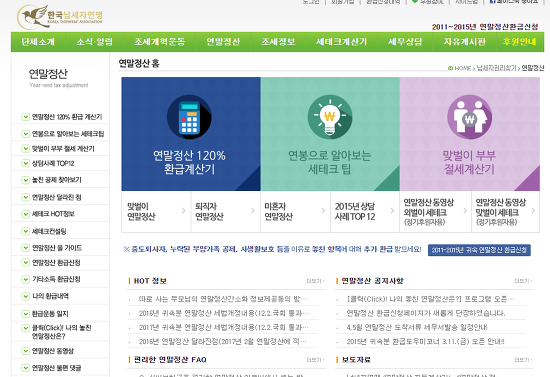This screenshot has width=550, height=377.
Task: Click green arrow icon beside 세테크컨설팅
Action: [x=25, y=231]
